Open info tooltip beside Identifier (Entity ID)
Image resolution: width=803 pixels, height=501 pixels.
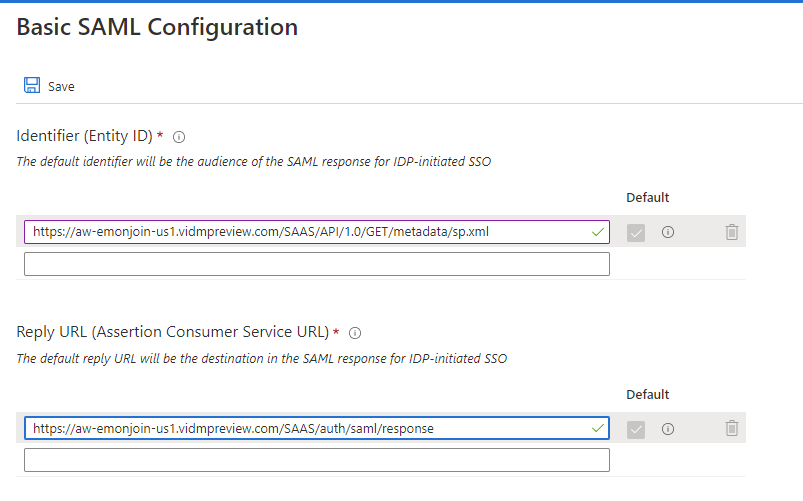[179, 137]
